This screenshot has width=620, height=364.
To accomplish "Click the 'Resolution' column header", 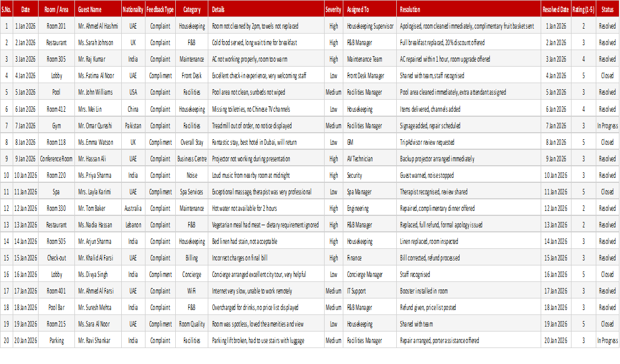I will [x=468, y=9].
